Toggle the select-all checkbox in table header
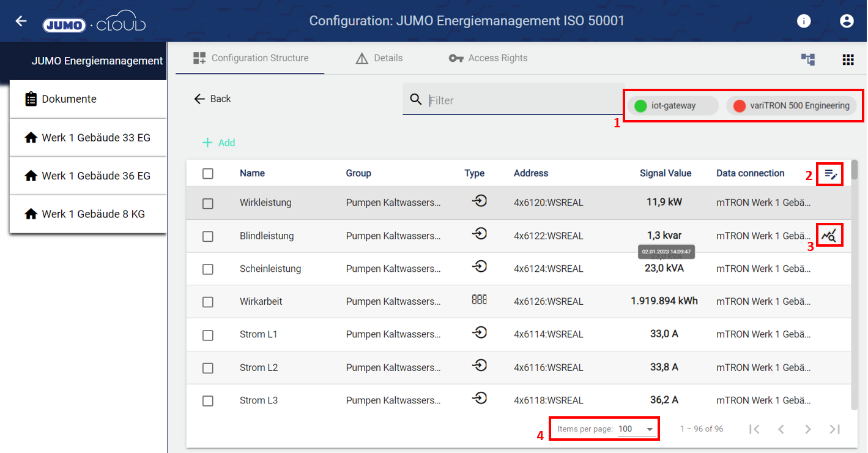The width and height of the screenshot is (868, 453). (x=208, y=174)
